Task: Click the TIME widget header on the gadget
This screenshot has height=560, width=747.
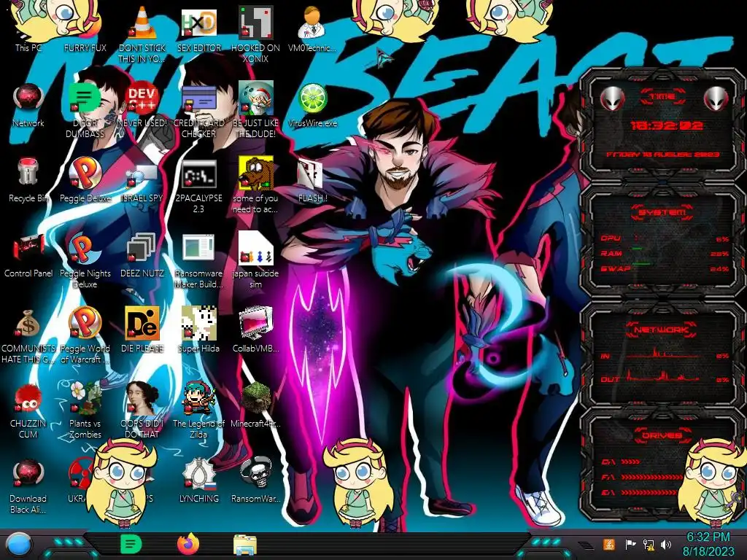Action: click(x=662, y=96)
